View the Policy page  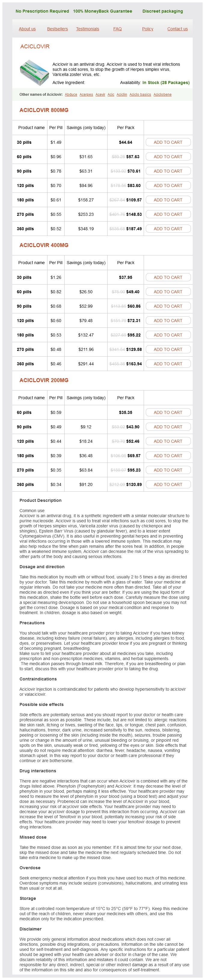pyautogui.click(x=148, y=29)
